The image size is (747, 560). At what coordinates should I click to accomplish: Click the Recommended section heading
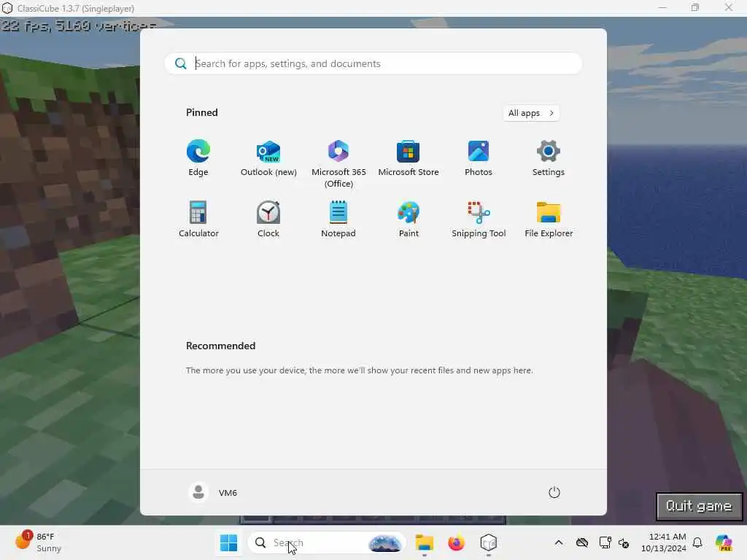point(220,346)
